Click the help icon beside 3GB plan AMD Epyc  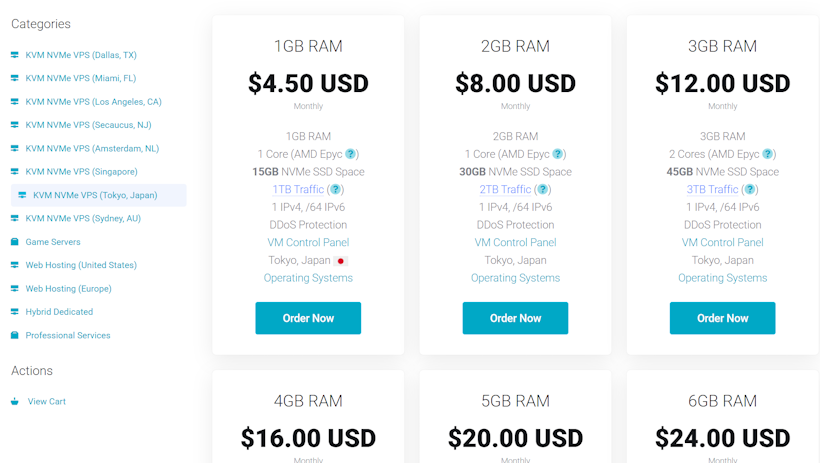click(x=768, y=154)
